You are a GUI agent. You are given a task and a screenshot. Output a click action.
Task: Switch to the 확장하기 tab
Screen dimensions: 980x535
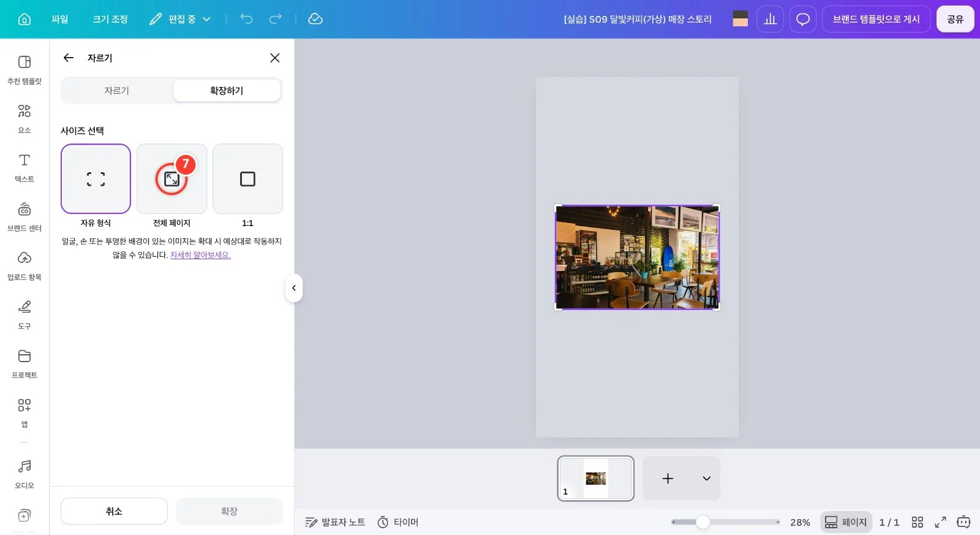coord(227,91)
